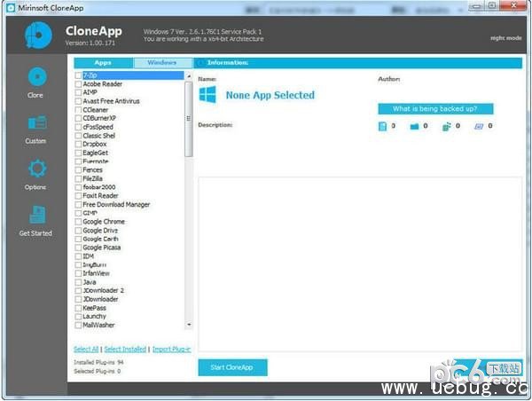Check the CDBurnerXP checkbox
Image resolution: width=532 pixels, height=401 pixels.
point(78,118)
